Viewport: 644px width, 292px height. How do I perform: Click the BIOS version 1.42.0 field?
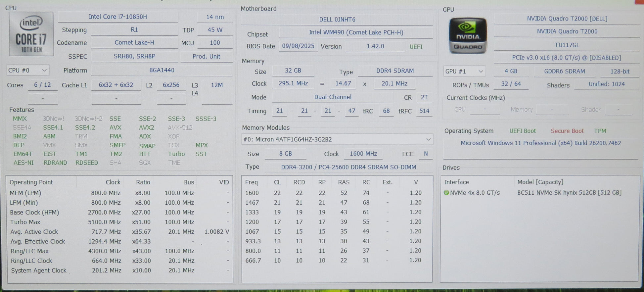pos(375,46)
